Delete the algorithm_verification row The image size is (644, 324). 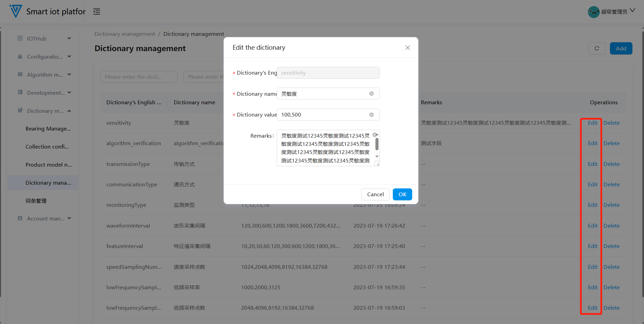612,143
